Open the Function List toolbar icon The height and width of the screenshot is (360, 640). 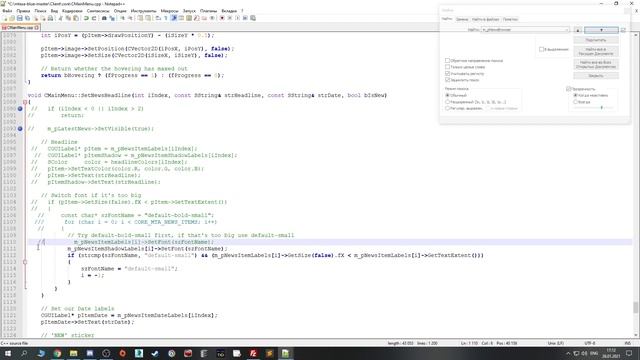tap(197, 18)
